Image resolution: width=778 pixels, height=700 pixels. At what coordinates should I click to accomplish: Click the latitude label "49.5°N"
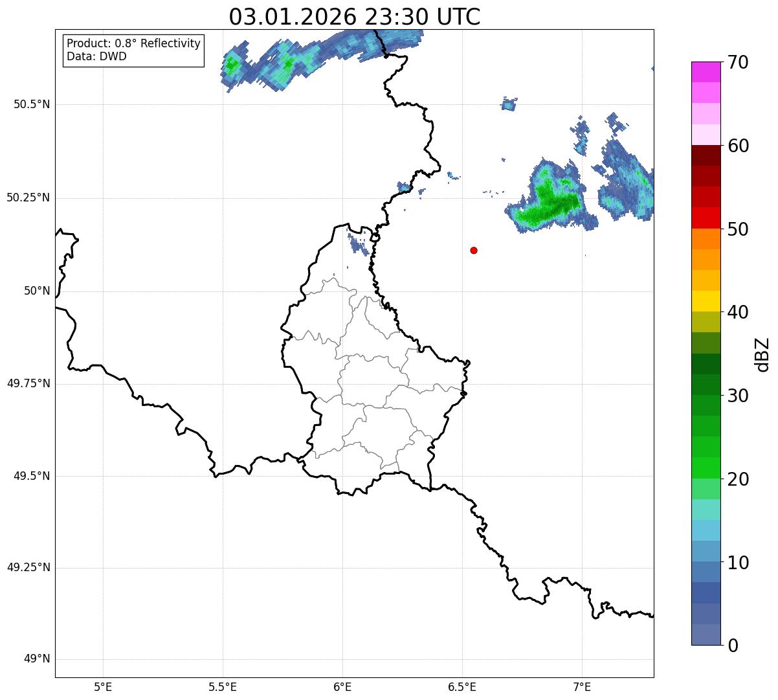32,476
